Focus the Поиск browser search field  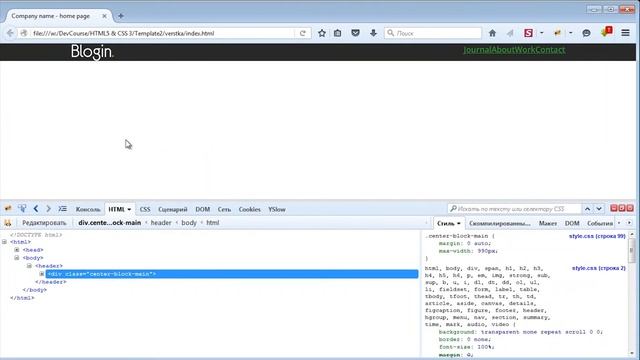coord(433,33)
